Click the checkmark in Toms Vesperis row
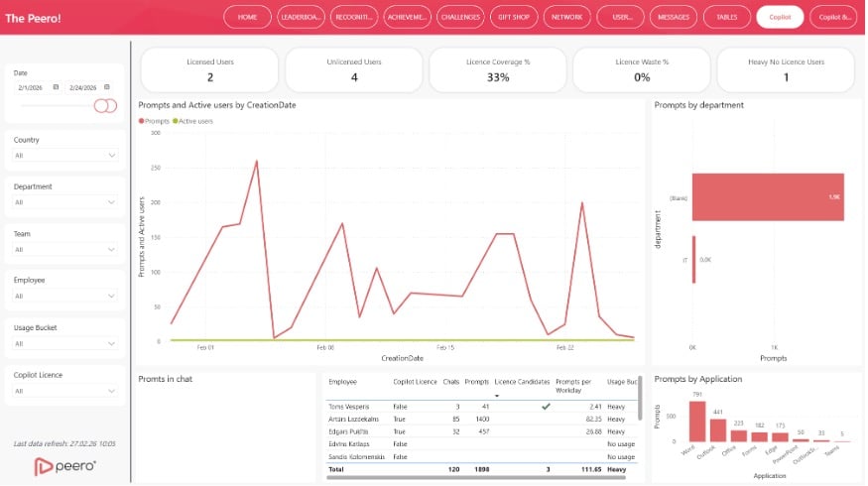This screenshot has width=868, height=486. (545, 406)
